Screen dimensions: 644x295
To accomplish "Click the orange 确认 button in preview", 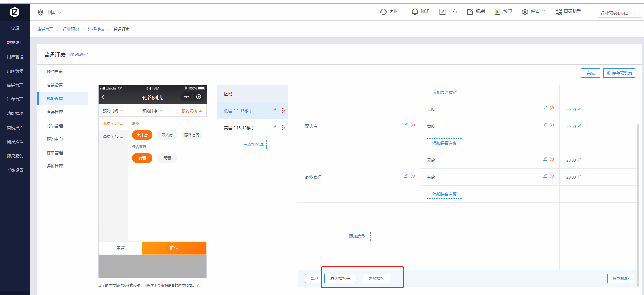I will 174,248.
